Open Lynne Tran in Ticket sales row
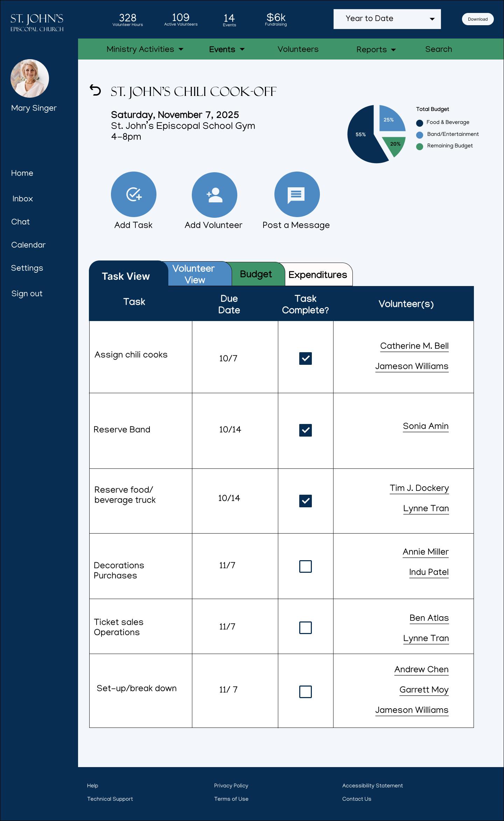 [x=426, y=638]
